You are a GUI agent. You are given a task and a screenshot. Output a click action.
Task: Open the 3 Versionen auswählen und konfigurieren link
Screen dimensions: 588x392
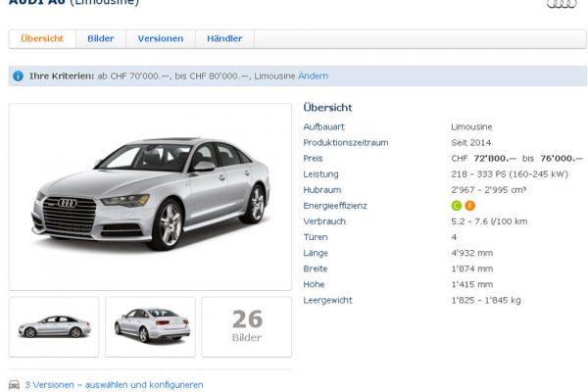tap(114, 385)
